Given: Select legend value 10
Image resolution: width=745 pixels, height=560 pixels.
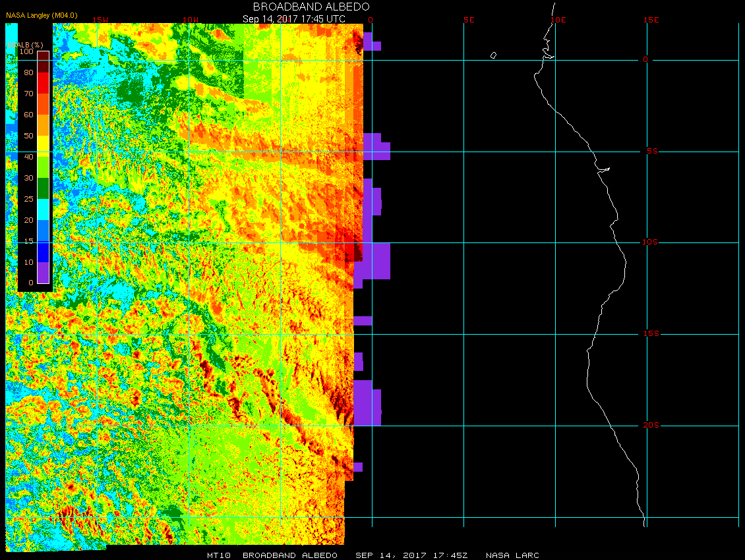Looking at the screenshot, I should point(28,262).
